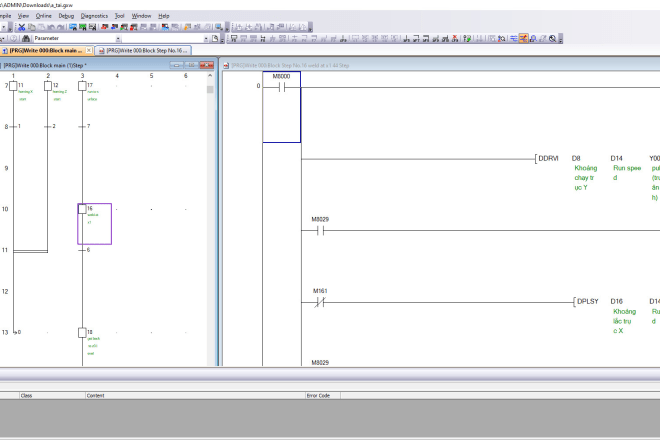
Task: Click the D16 operand of DPLSY
Action: click(617, 301)
